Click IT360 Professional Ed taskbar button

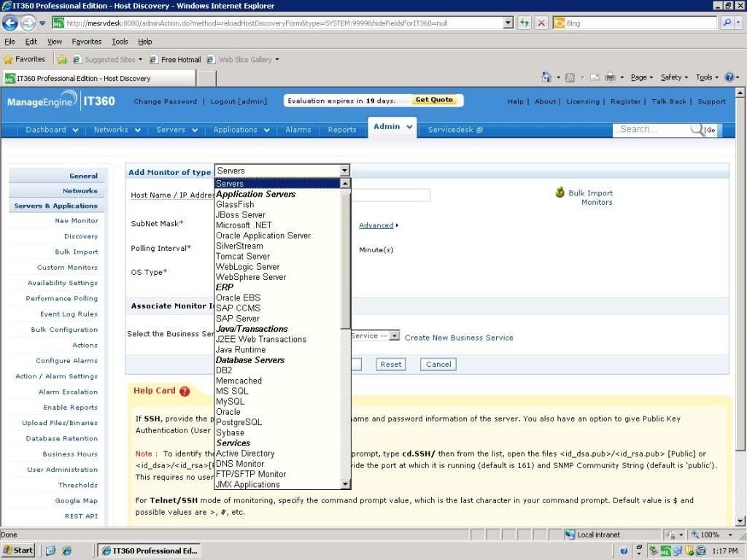tap(149, 551)
